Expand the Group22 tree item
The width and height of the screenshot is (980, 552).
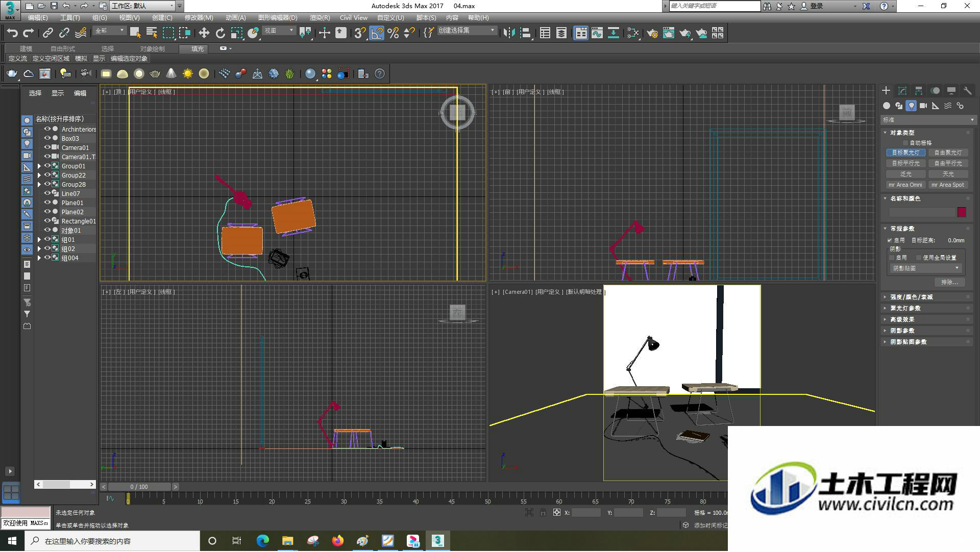coord(39,175)
